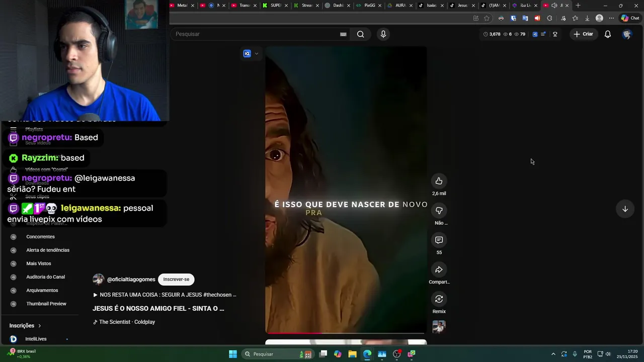
Task: Open browser extensions puzzle icon
Action: click(549, 18)
